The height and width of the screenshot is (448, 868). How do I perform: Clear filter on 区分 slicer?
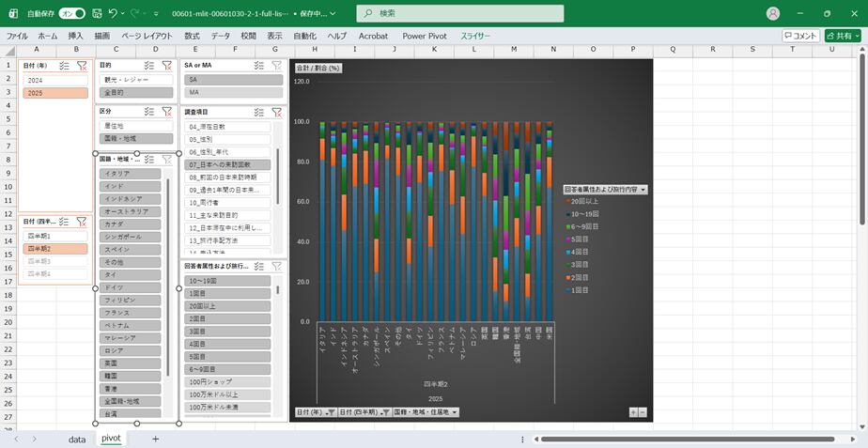[x=166, y=112]
